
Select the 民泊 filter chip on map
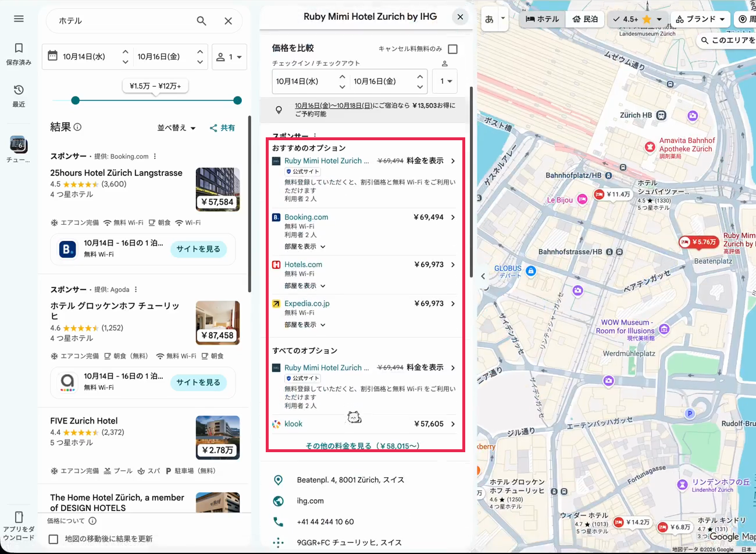tap(585, 19)
